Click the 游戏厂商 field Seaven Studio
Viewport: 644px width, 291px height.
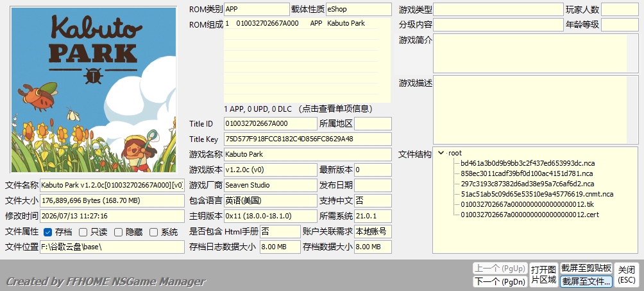271,185
